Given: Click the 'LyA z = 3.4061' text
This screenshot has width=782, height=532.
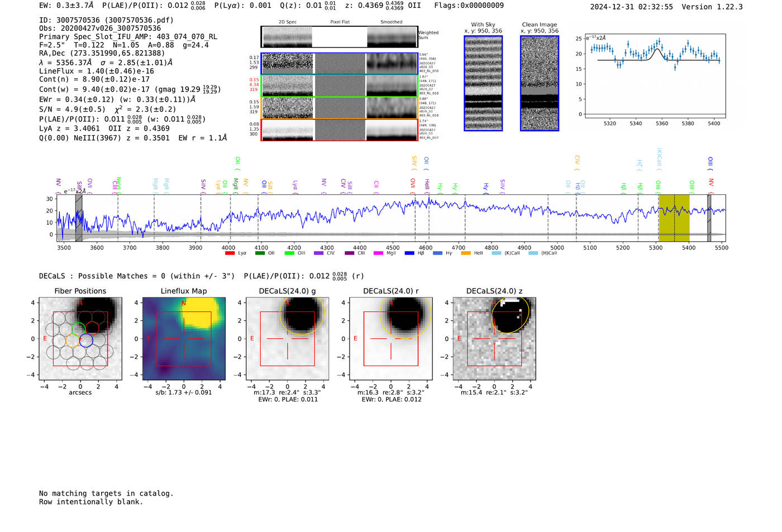Looking at the screenshot, I should click(x=70, y=128).
